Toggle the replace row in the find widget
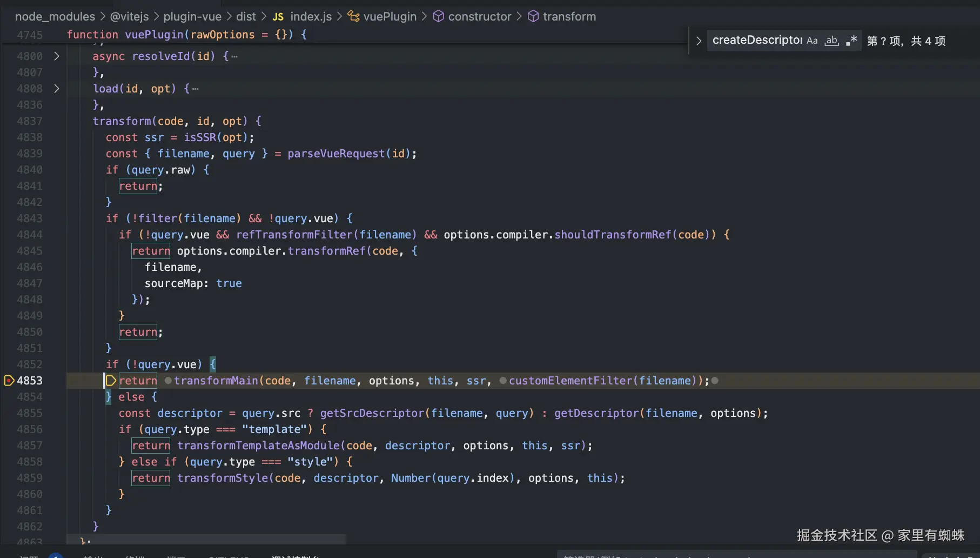This screenshot has width=980, height=558. point(699,41)
